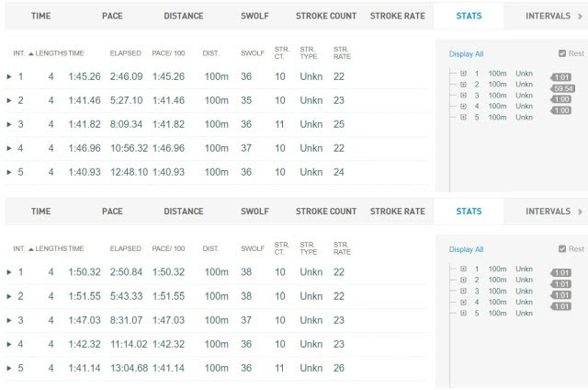Select elapsed time 13:04.68
The width and height of the screenshot is (588, 390).
click(x=129, y=368)
